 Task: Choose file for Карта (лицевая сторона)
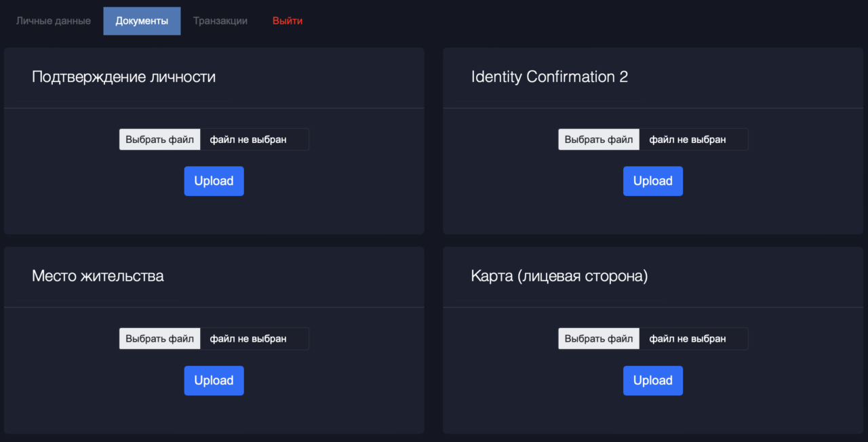(599, 339)
